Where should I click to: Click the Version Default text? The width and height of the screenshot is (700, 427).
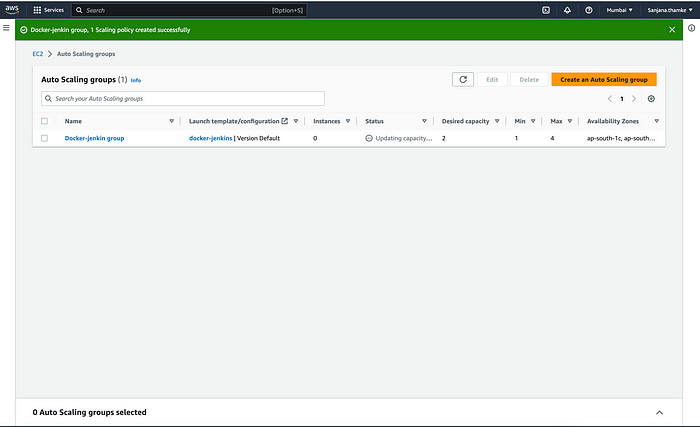coord(258,138)
